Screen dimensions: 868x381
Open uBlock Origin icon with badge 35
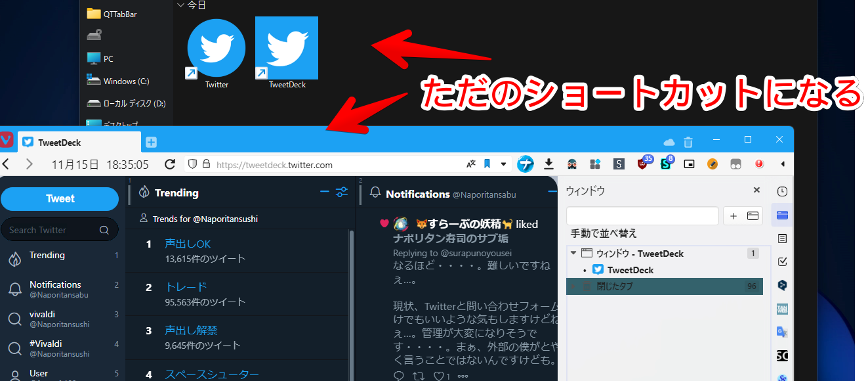pos(643,164)
